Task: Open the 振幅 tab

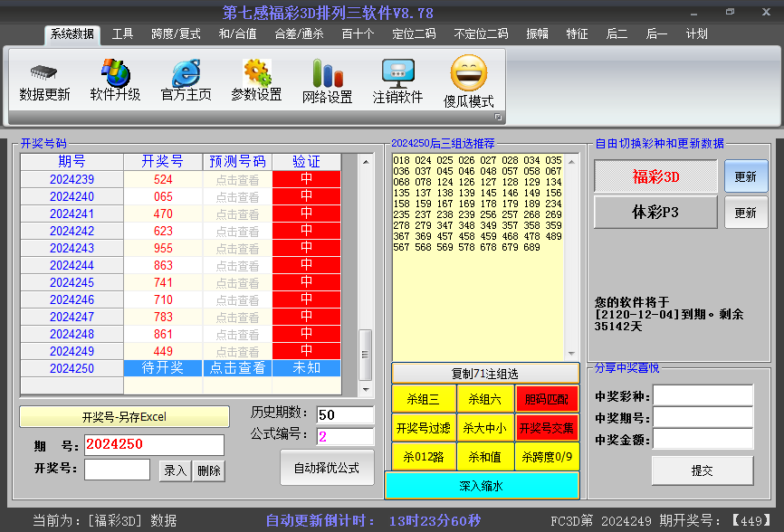Action: tap(538, 34)
